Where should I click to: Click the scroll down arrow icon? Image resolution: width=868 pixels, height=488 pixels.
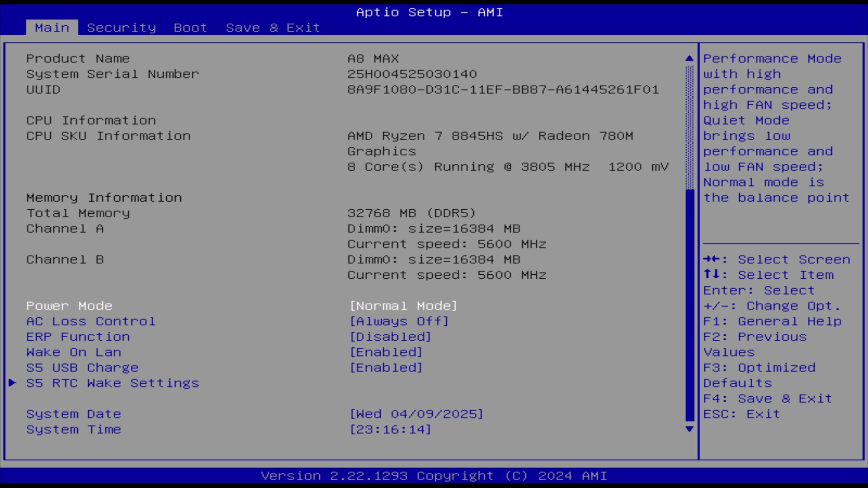689,429
